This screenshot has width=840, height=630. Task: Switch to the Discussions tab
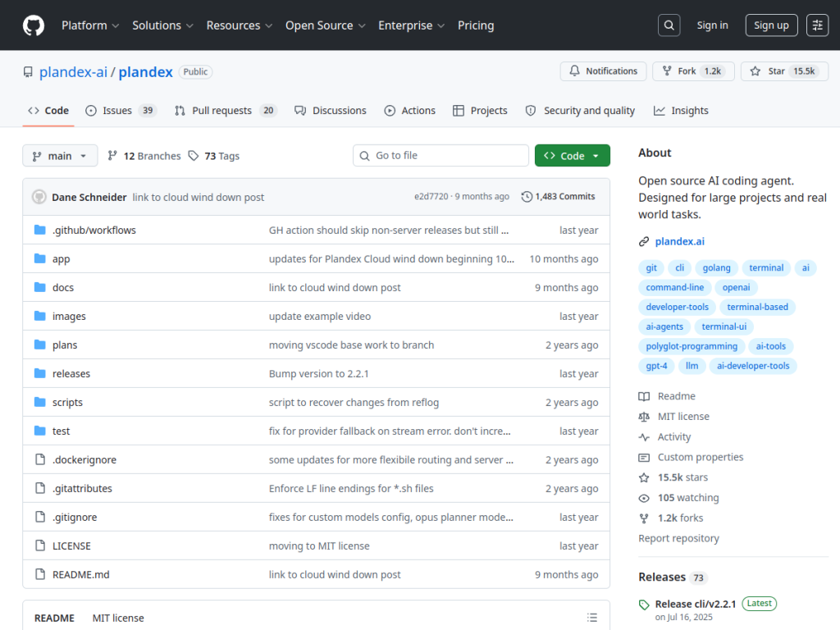tap(331, 111)
